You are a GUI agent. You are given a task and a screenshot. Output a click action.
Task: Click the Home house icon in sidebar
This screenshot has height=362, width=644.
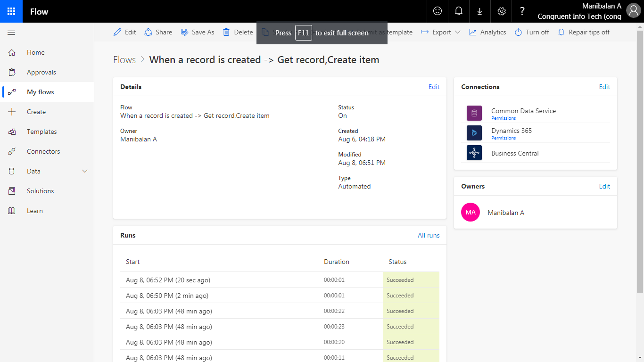click(12, 52)
